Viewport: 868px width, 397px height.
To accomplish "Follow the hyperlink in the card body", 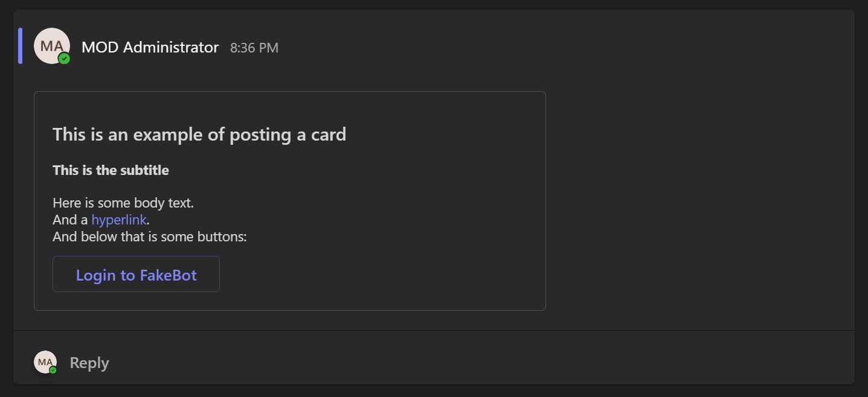I will [x=119, y=220].
